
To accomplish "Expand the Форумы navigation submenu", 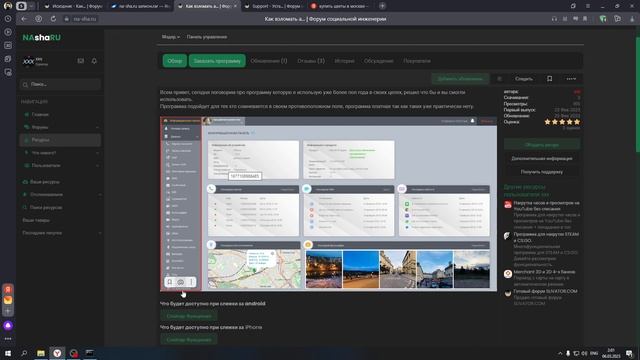I will [98, 127].
